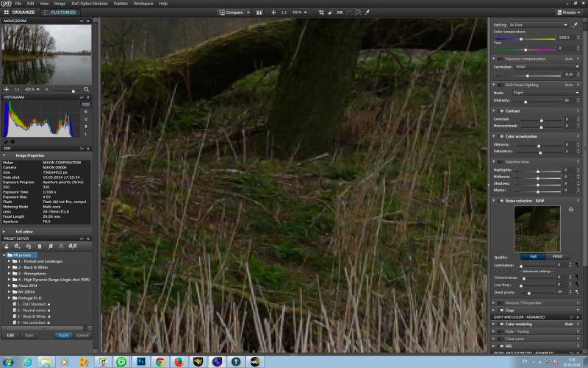Click the shadow clipping icon under histogram
Image resolution: width=588 pixels, height=368 pixels.
(x=6, y=141)
